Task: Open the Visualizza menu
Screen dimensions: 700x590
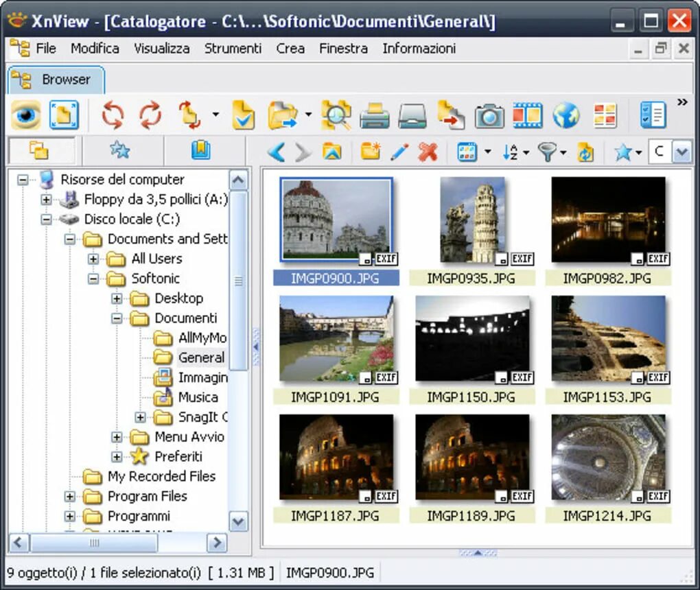Action: pos(162,48)
